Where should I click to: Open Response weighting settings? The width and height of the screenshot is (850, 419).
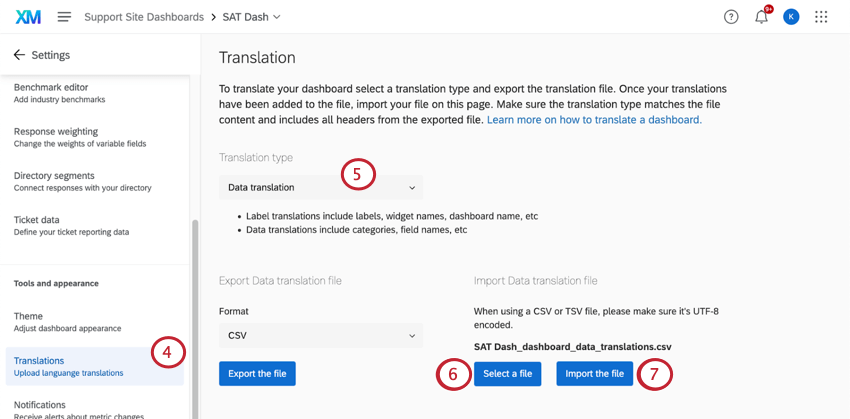[x=56, y=137]
